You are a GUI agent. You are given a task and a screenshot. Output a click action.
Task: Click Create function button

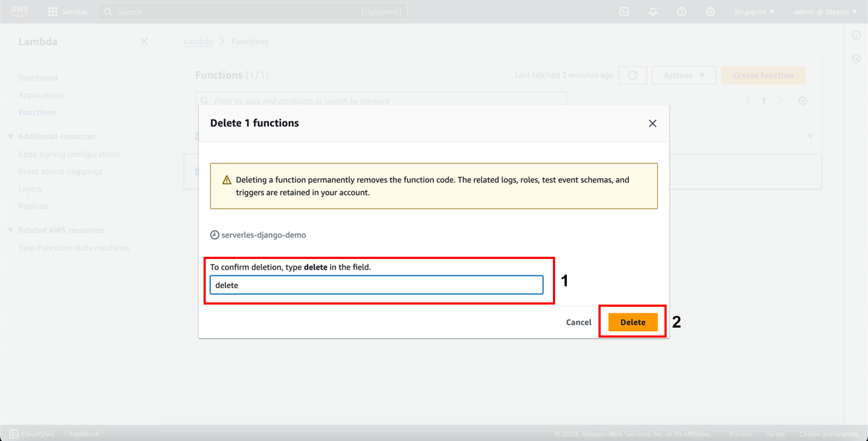pos(763,76)
